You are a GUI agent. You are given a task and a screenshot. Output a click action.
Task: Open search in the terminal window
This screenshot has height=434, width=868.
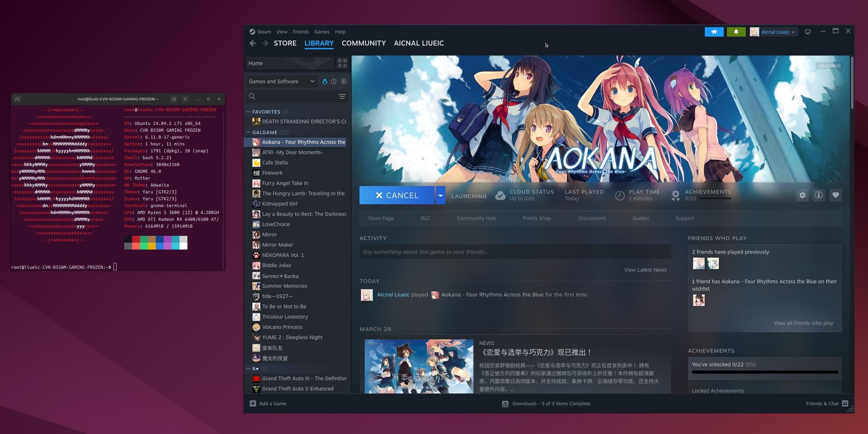point(174,99)
